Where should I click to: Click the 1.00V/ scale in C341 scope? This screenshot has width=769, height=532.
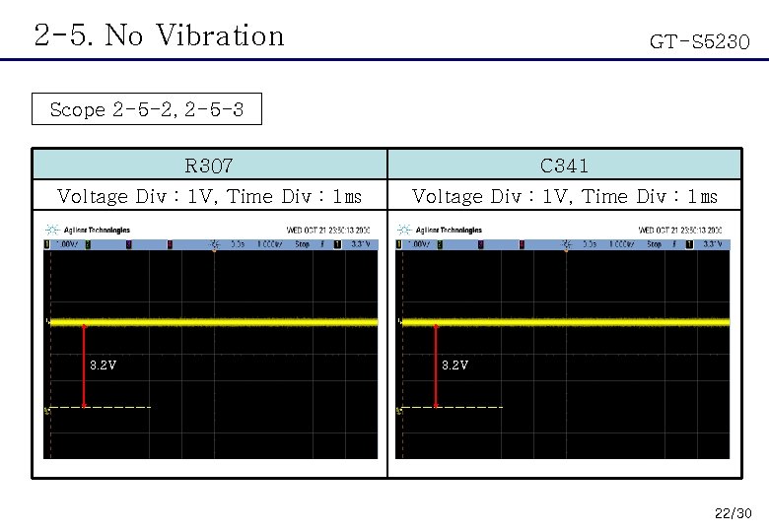418,244
